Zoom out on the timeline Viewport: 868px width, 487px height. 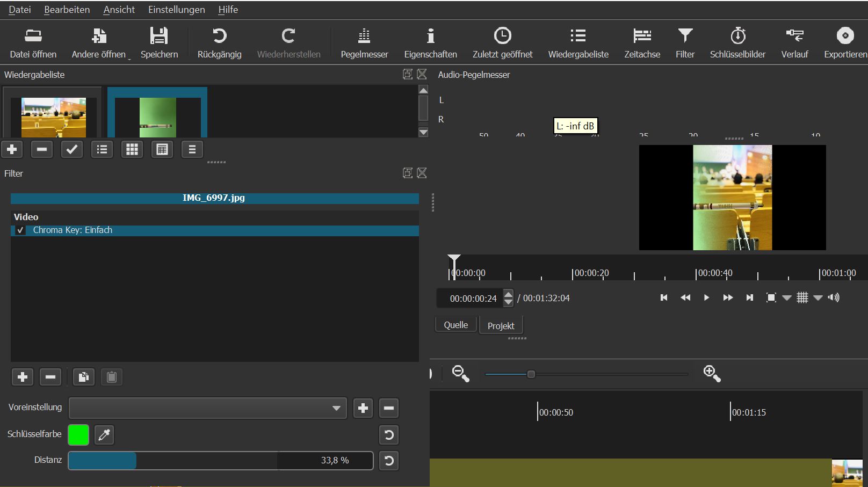pyautogui.click(x=460, y=373)
